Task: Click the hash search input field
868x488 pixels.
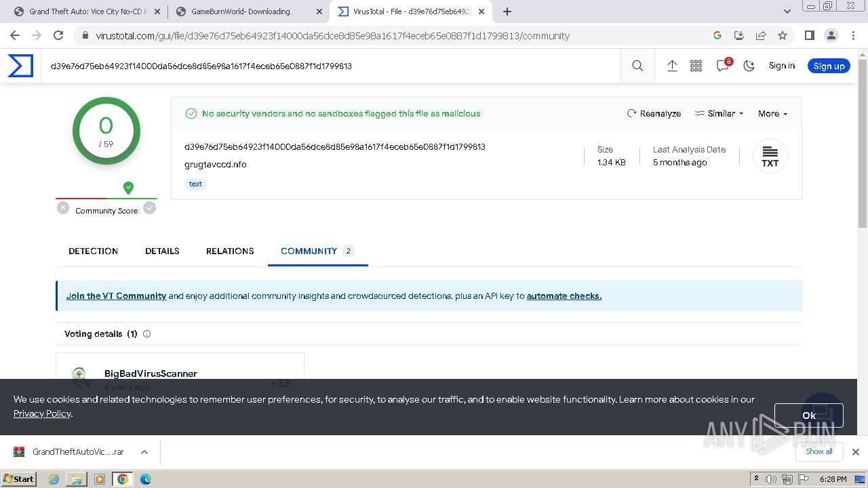Action: pyautogui.click(x=331, y=66)
